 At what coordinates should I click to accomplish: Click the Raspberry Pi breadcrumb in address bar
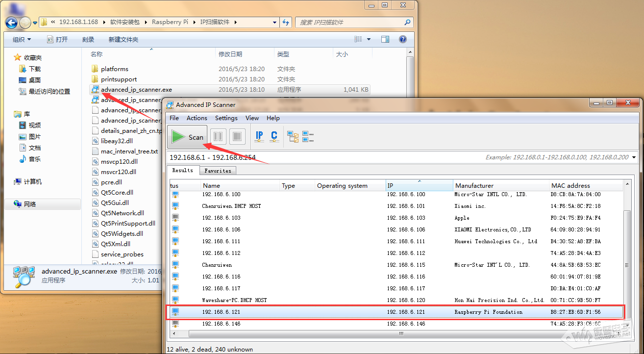click(x=170, y=22)
